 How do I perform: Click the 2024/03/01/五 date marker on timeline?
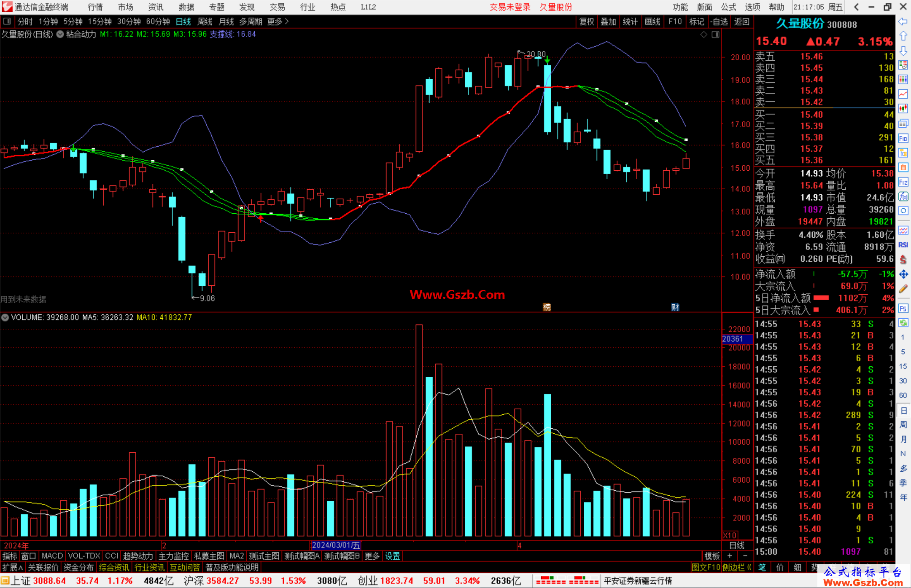pyautogui.click(x=336, y=545)
